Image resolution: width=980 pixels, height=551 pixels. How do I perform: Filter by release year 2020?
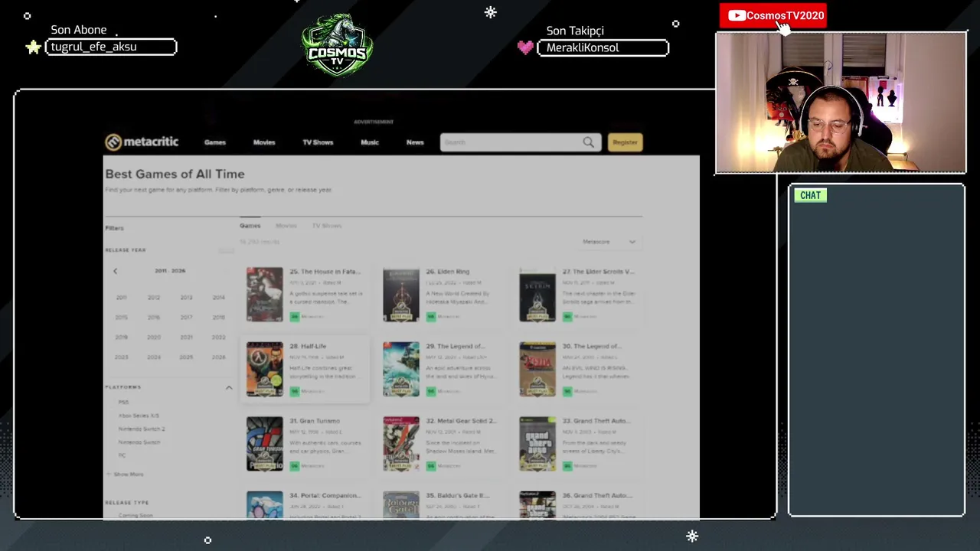154,337
